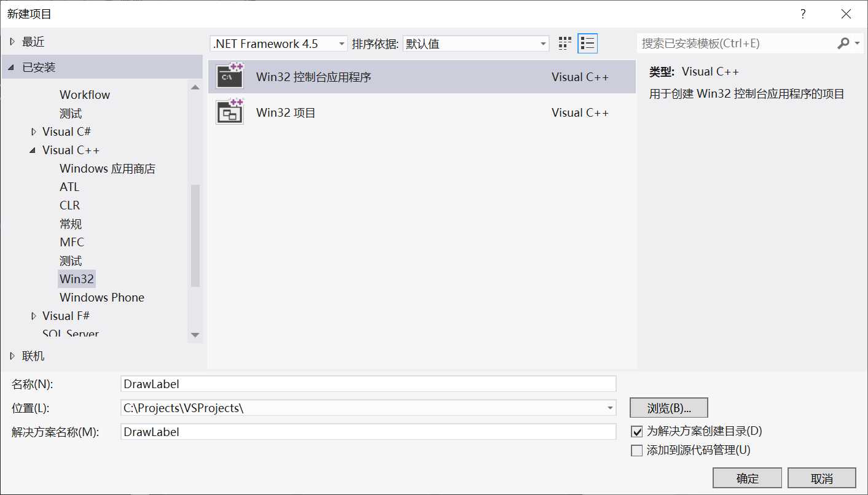This screenshot has width=868, height=495.
Task: Select Win32 控制台应用程序 template row
Action: coord(422,77)
